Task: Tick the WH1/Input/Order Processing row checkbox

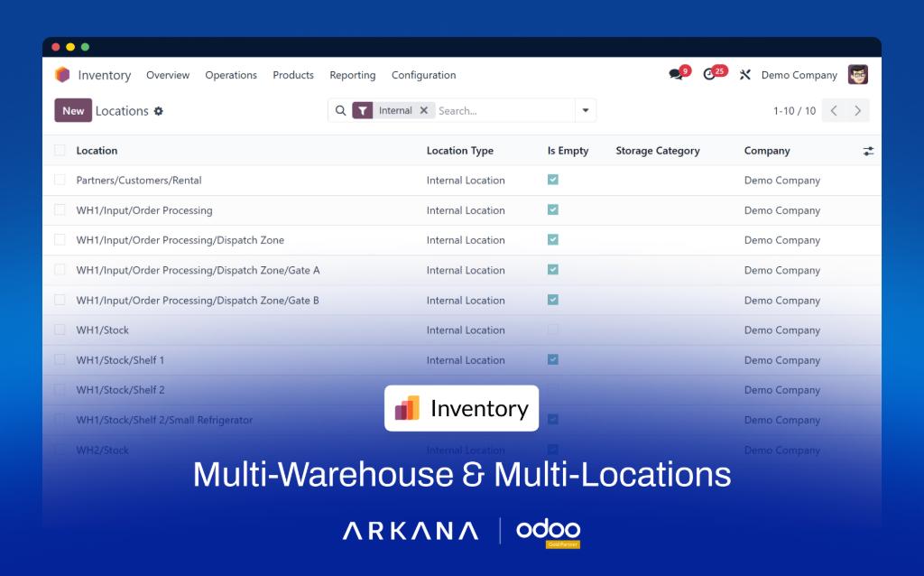Action: [x=60, y=209]
